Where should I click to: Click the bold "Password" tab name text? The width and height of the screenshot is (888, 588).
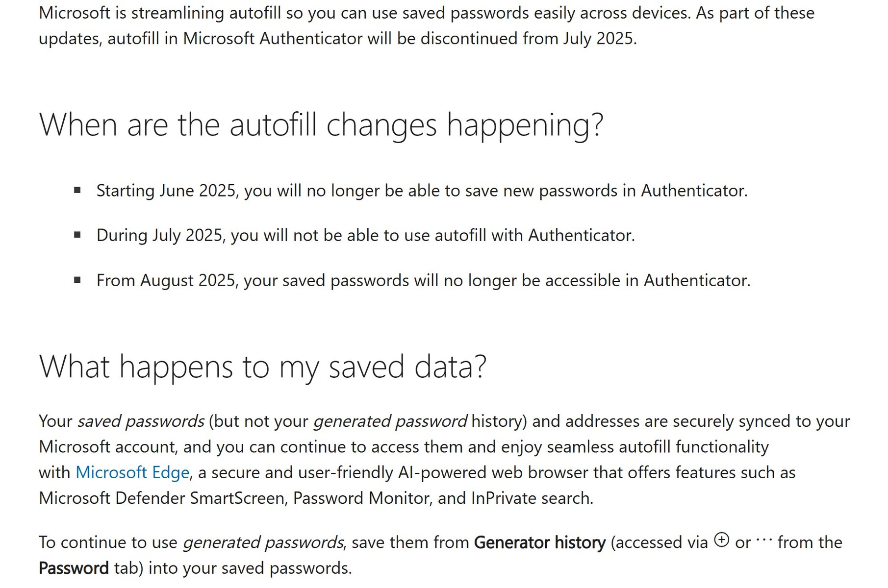click(74, 568)
